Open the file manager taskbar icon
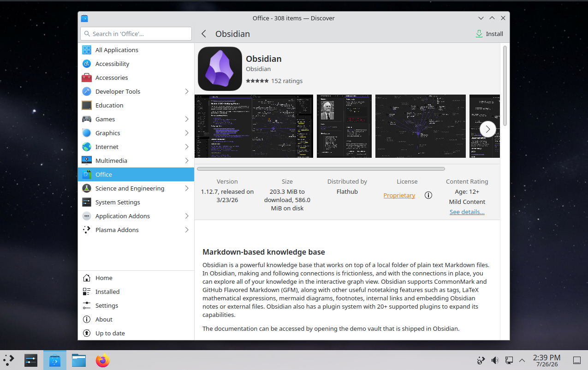The height and width of the screenshot is (370, 588). coord(79,360)
